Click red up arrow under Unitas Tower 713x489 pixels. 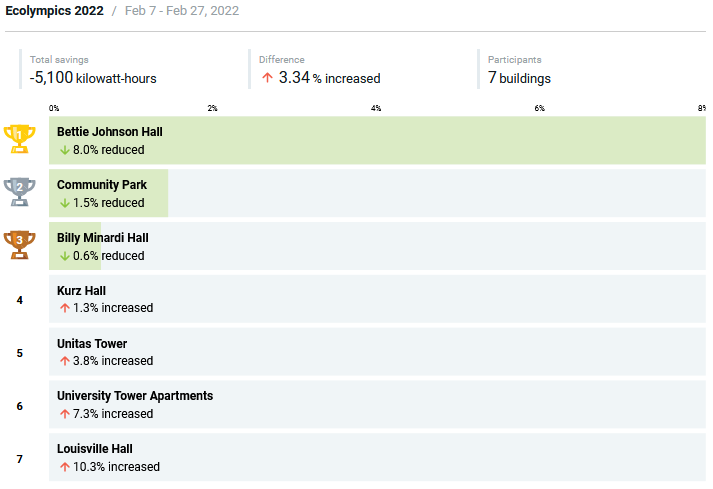tap(64, 361)
